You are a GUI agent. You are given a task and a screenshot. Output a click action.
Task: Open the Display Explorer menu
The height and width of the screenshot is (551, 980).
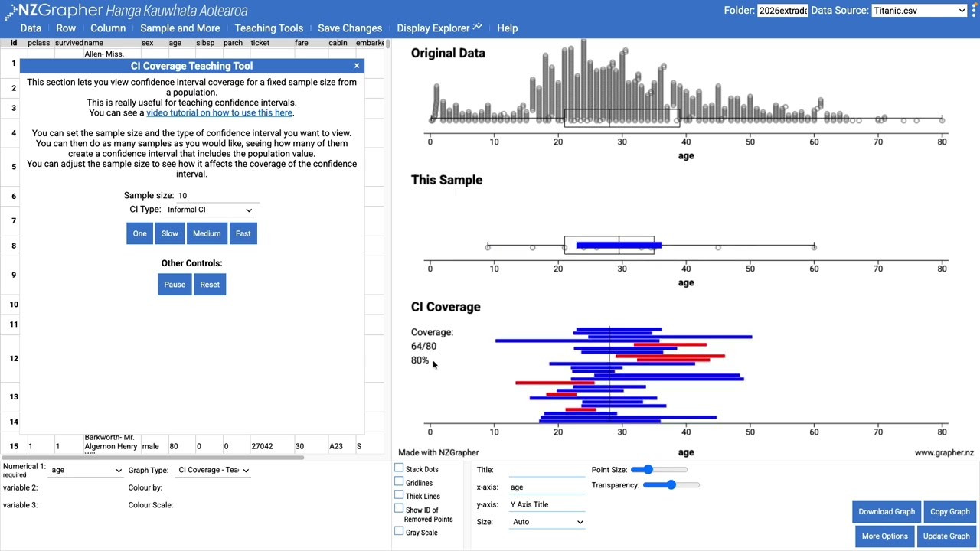(x=439, y=28)
